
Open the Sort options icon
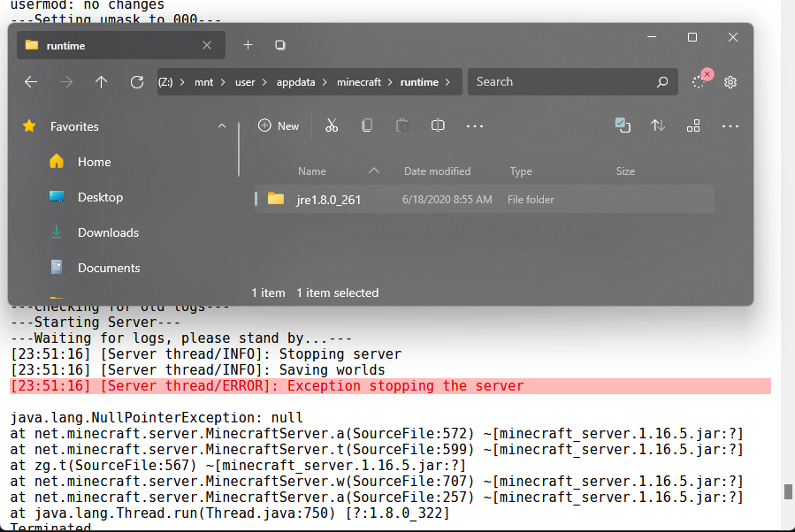658,125
